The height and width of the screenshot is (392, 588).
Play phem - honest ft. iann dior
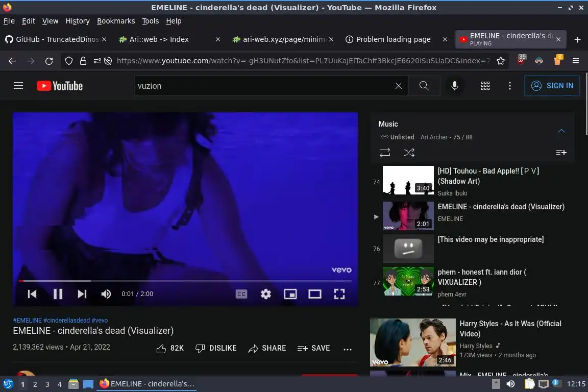pyautogui.click(x=473, y=282)
